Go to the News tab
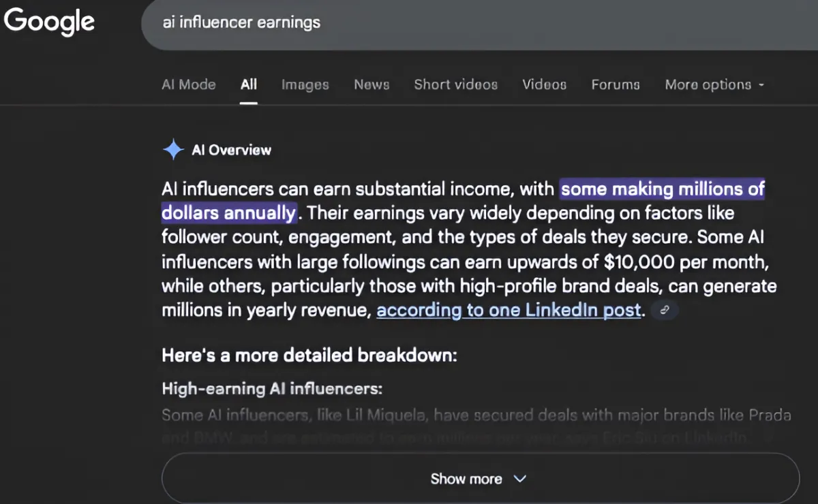This screenshot has width=818, height=504. pos(372,84)
